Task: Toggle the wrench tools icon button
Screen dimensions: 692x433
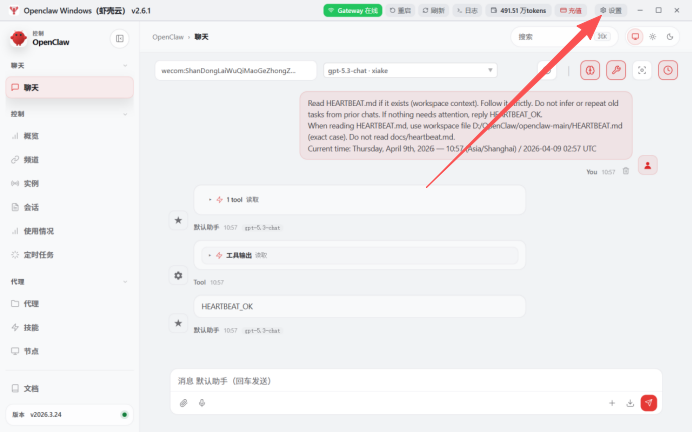Action: click(x=616, y=70)
